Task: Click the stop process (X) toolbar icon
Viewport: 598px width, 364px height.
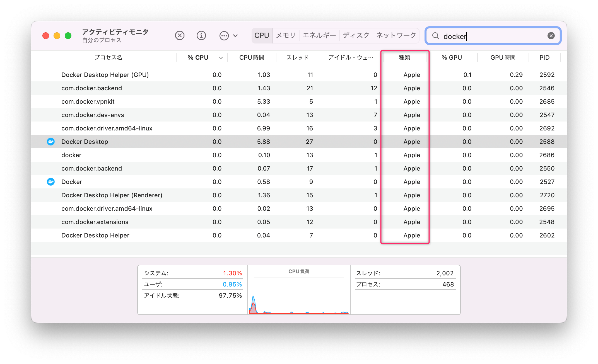Action: [180, 36]
